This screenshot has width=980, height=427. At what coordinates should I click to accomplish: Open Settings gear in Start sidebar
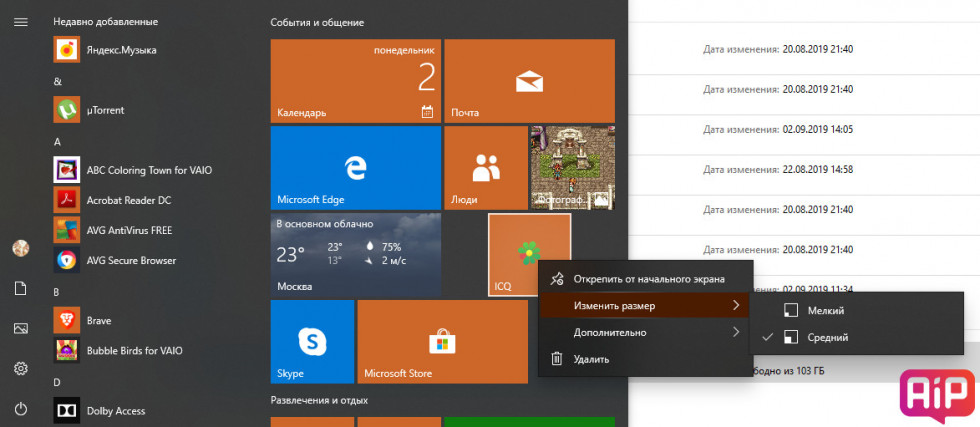tap(21, 369)
